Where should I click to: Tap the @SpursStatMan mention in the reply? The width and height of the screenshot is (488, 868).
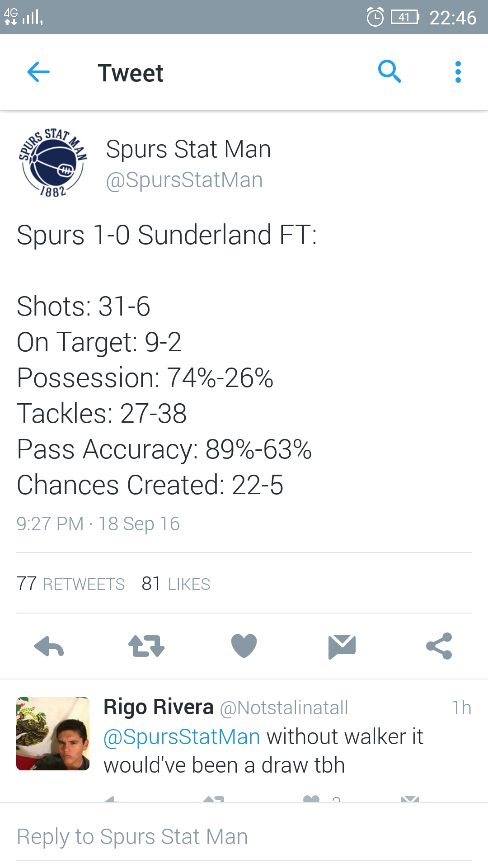(x=182, y=737)
